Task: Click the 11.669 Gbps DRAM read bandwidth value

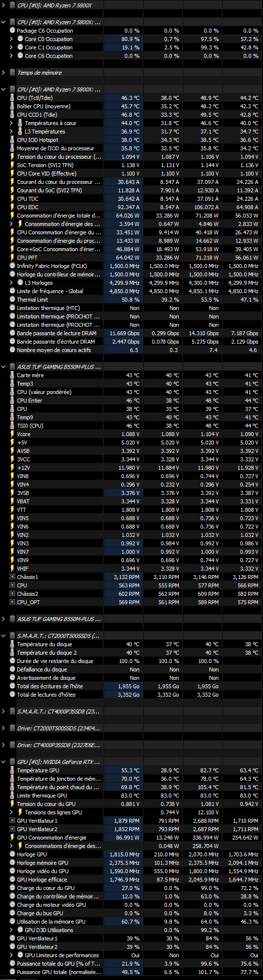Action: point(125,333)
